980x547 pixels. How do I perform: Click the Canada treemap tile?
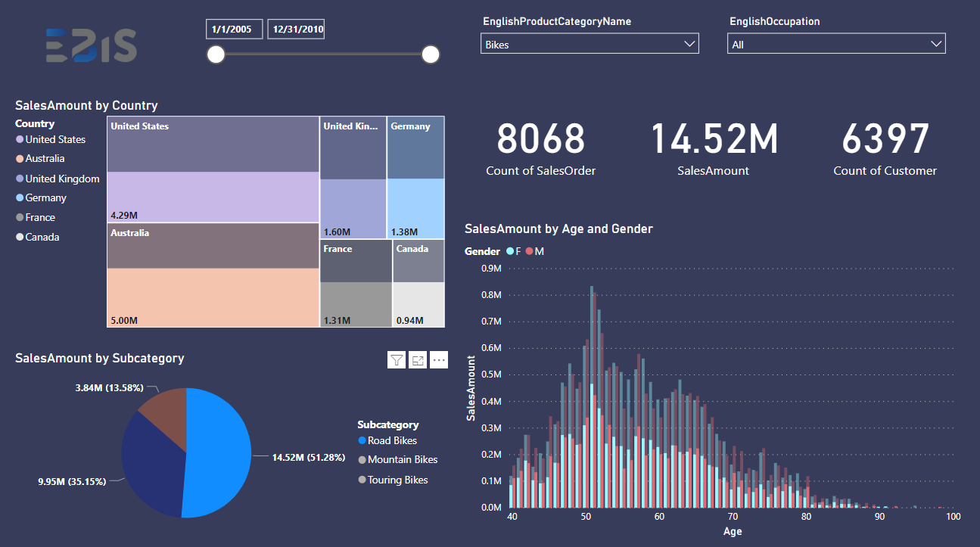point(418,284)
